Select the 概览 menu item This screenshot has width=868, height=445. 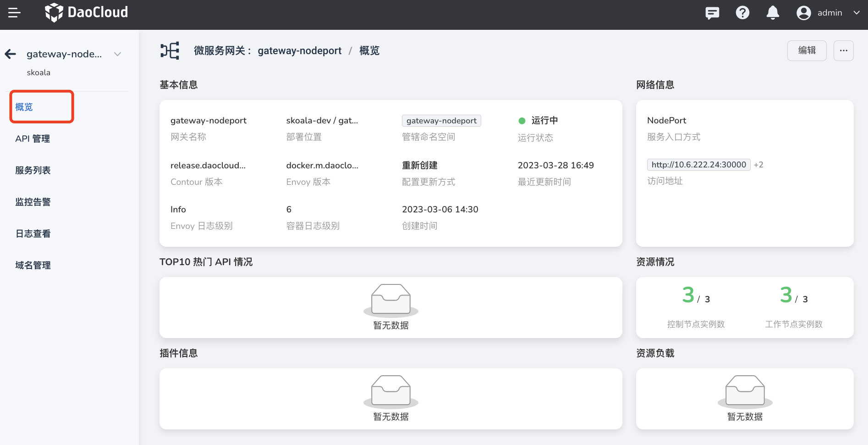24,107
